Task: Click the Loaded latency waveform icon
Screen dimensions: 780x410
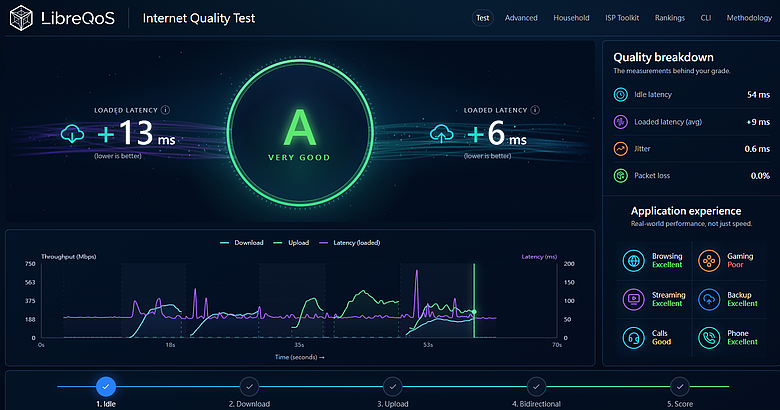Action: 620,122
